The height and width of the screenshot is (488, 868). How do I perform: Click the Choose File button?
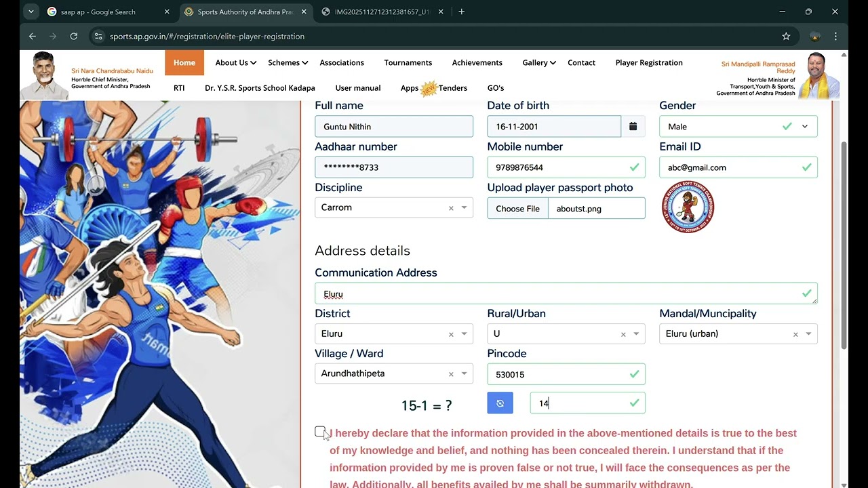pos(517,209)
